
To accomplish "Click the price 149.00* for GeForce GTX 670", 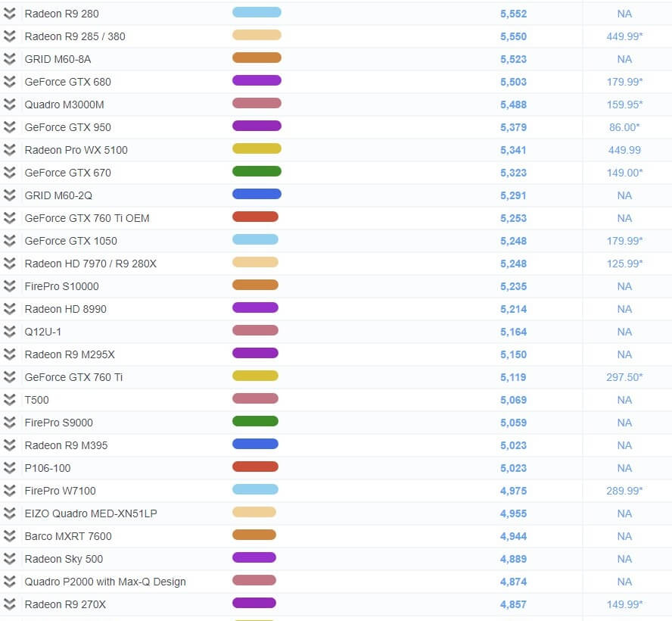I will (x=624, y=173).
